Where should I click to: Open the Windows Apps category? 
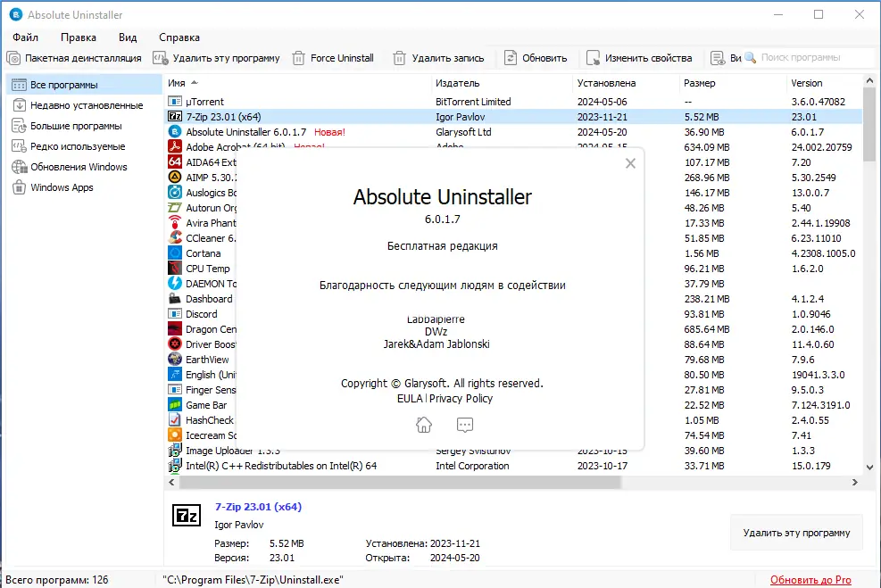coord(84,187)
